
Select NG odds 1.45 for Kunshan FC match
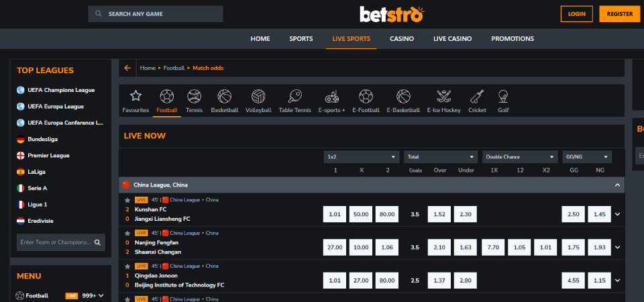[x=599, y=214]
